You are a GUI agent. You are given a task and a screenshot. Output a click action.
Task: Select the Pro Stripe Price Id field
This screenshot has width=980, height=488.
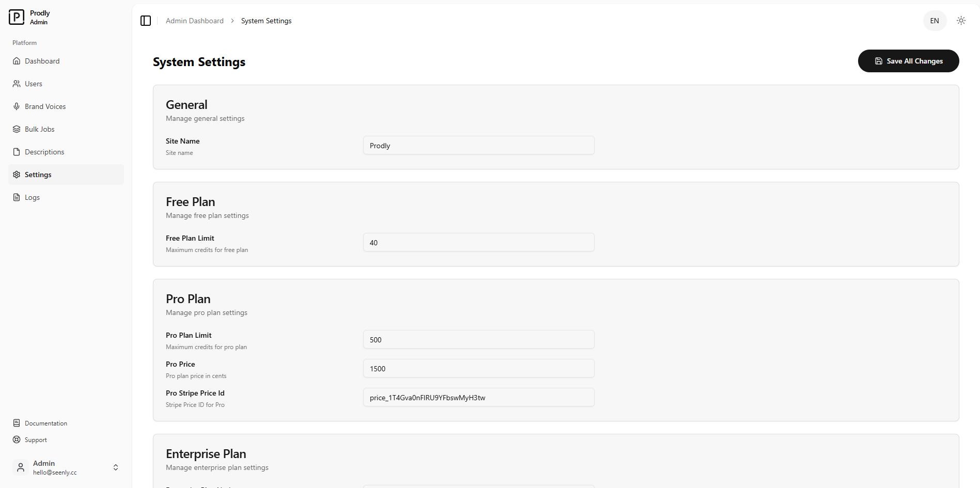click(478, 398)
